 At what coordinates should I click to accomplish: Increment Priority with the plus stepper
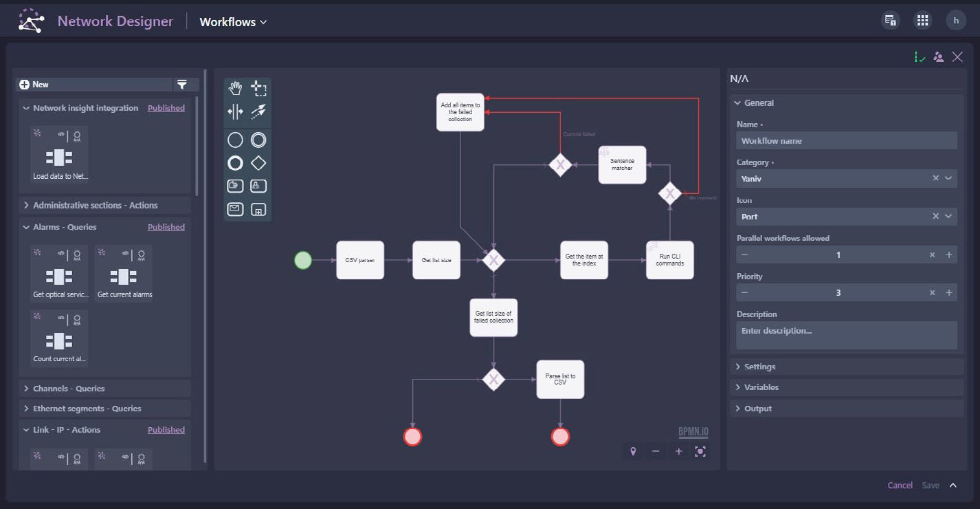click(x=949, y=292)
